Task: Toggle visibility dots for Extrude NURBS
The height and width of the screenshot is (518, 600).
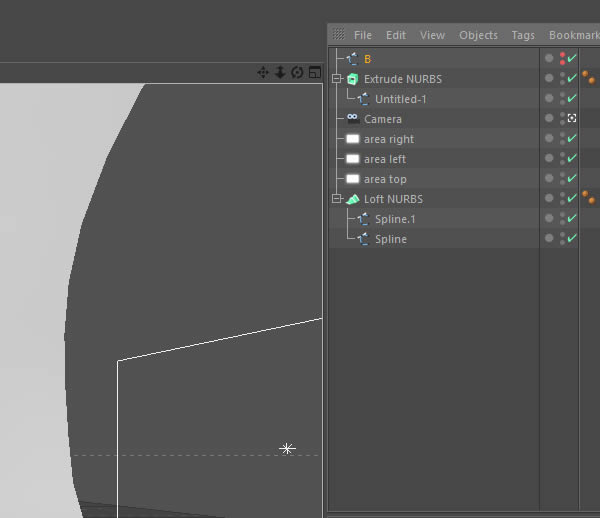Action: [562, 78]
